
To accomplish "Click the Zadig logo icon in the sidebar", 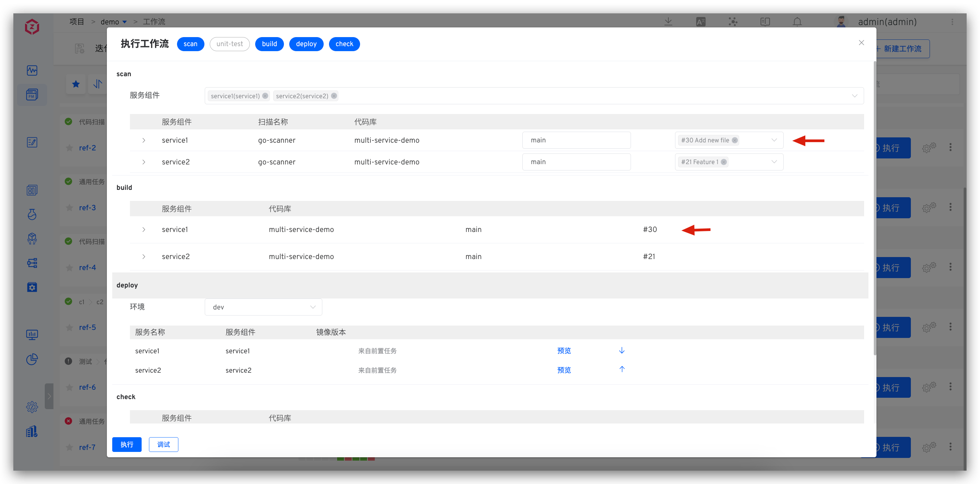I will [x=32, y=27].
